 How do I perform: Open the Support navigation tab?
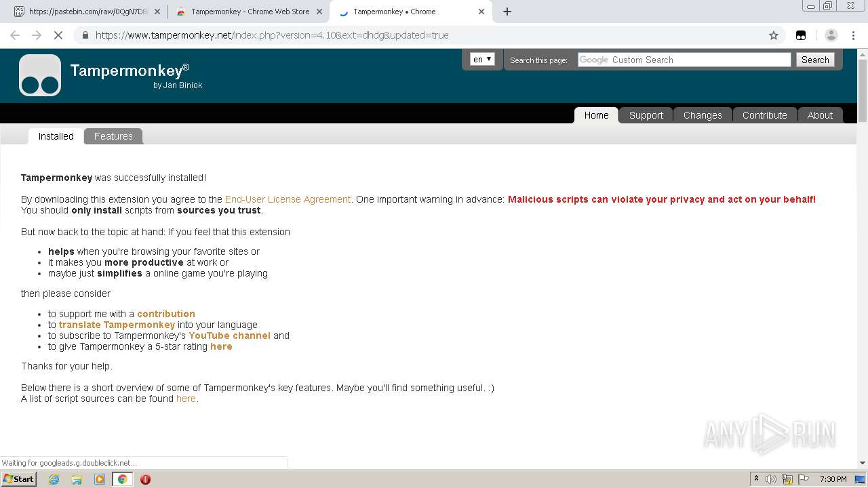pos(646,115)
